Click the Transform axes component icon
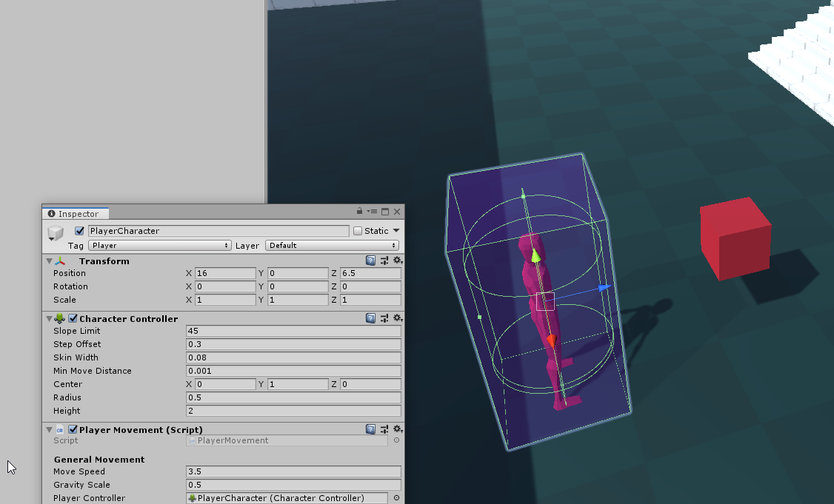The width and height of the screenshot is (834, 504). coord(59,261)
